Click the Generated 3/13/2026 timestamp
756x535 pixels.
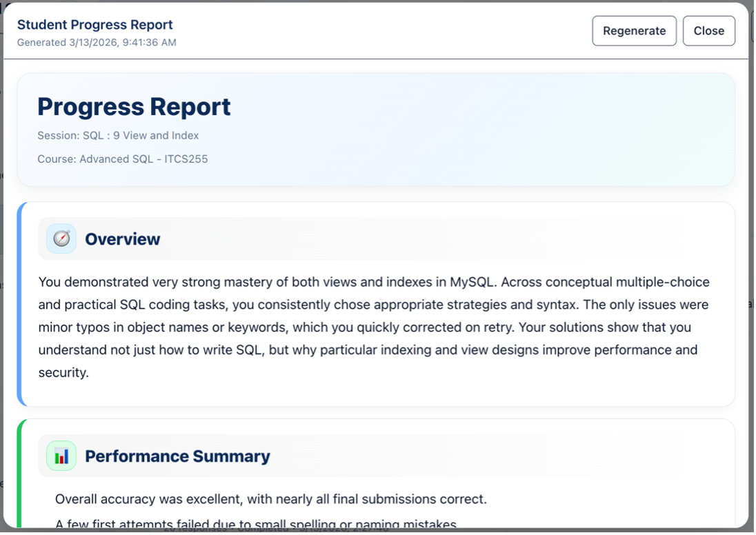pyautogui.click(x=97, y=42)
